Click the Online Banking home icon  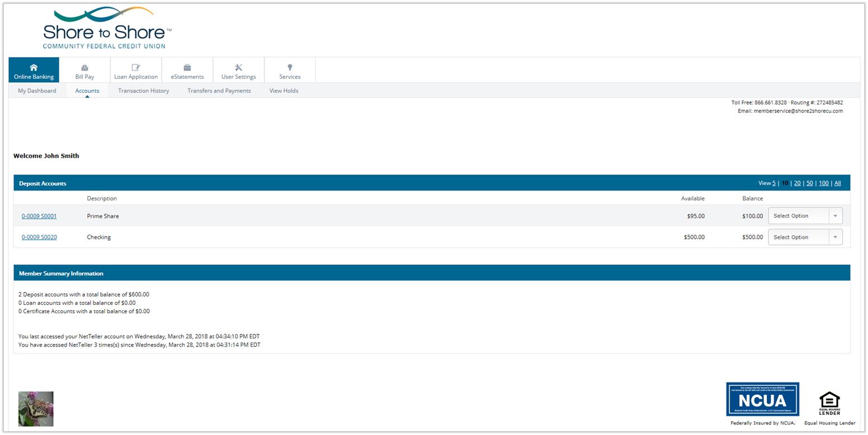(x=34, y=67)
